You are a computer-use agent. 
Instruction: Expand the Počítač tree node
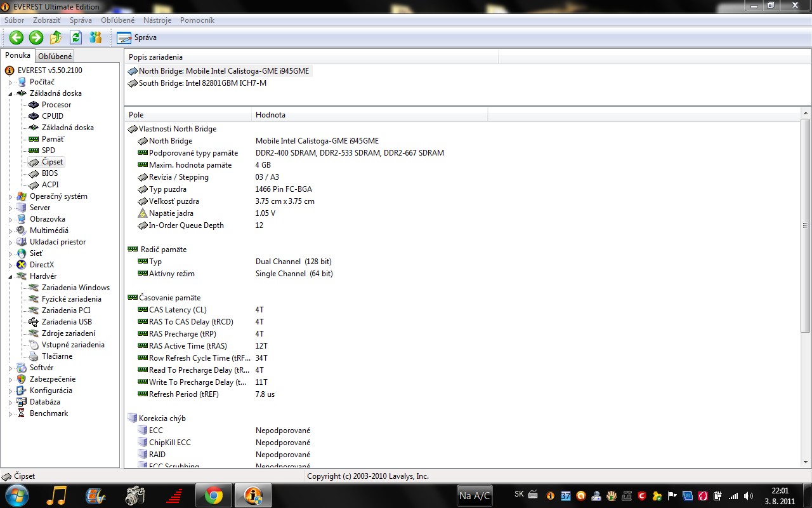coord(11,83)
